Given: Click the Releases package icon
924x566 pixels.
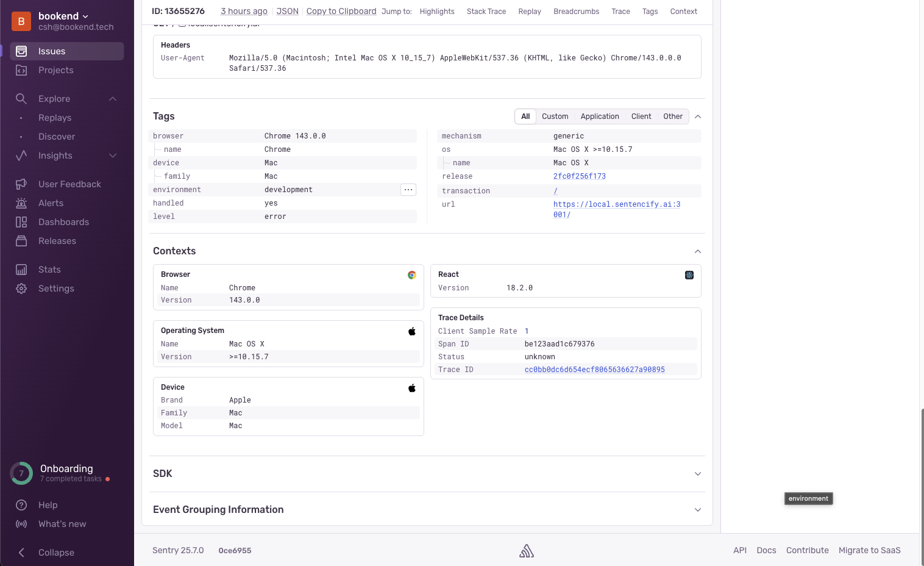Looking at the screenshot, I should (x=21, y=241).
